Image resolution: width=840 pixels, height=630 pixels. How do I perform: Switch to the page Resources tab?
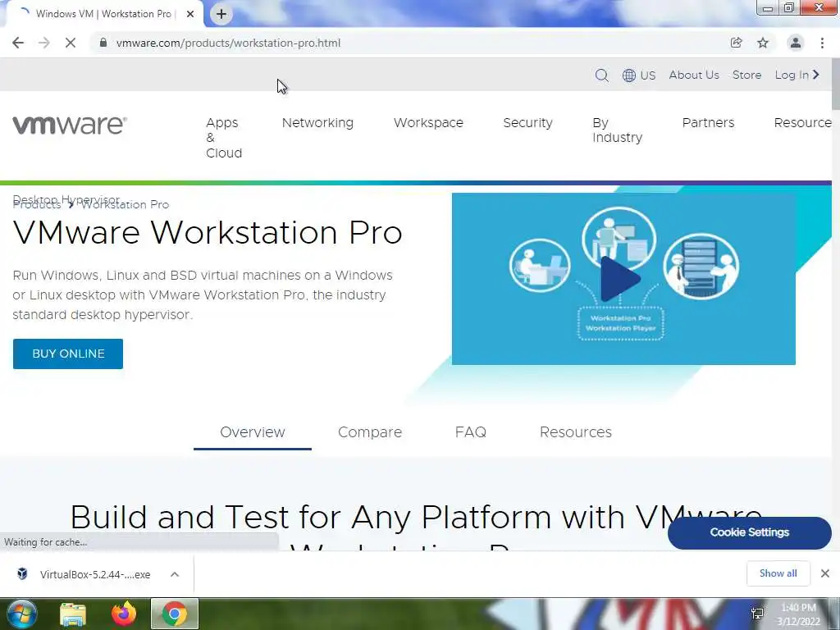pyautogui.click(x=575, y=432)
